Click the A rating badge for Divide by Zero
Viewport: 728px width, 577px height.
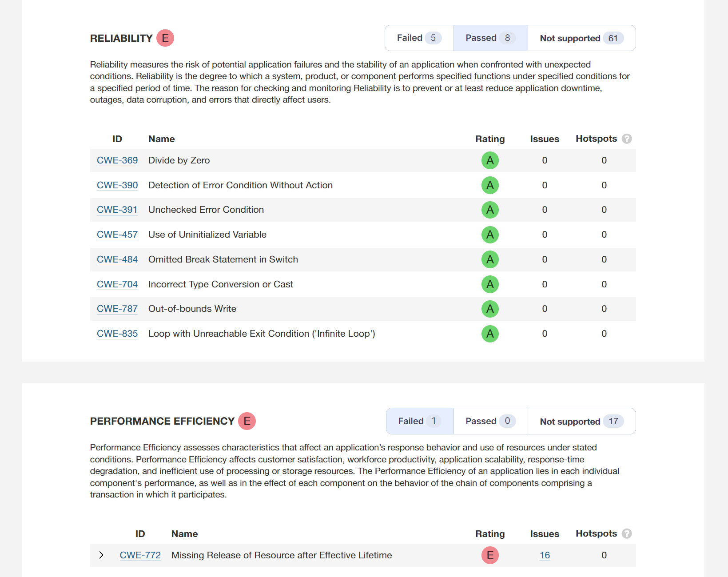coord(490,160)
